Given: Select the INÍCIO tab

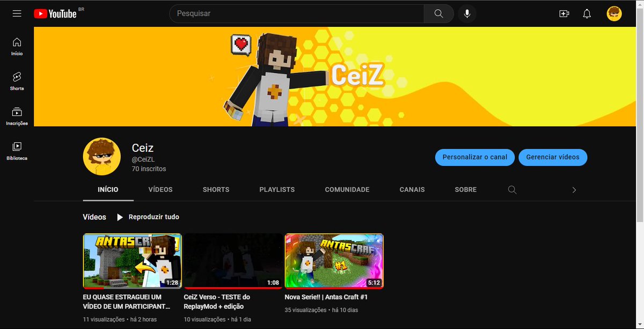Looking at the screenshot, I should pos(108,189).
